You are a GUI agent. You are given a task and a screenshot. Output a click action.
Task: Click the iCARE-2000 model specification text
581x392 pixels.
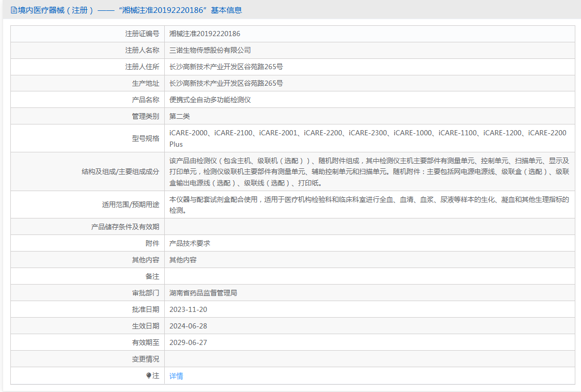tap(188, 133)
